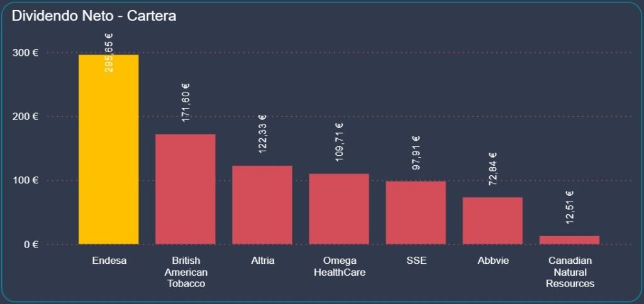
Task: Click the Omega HealthCare axis label
Action: (339, 266)
